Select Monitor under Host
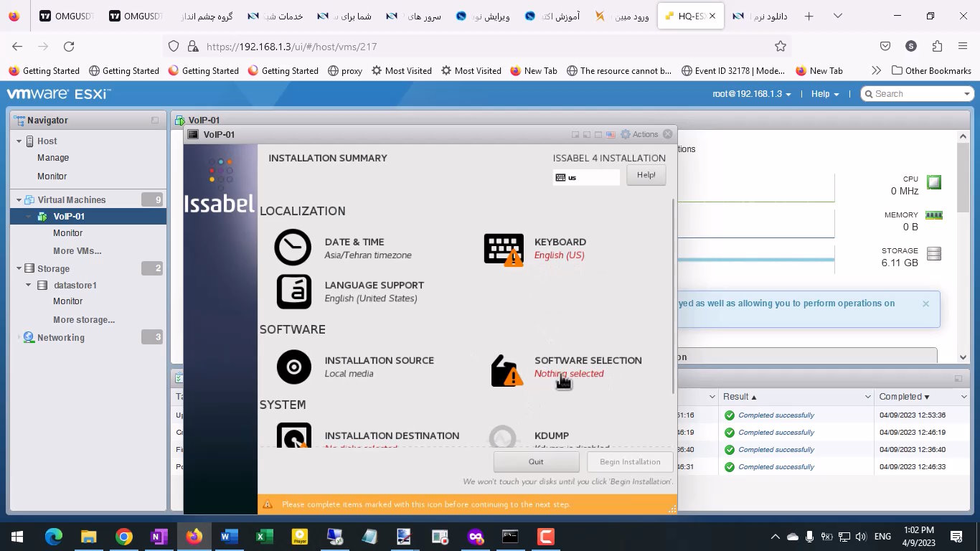This screenshot has width=980, height=551. pos(52,176)
